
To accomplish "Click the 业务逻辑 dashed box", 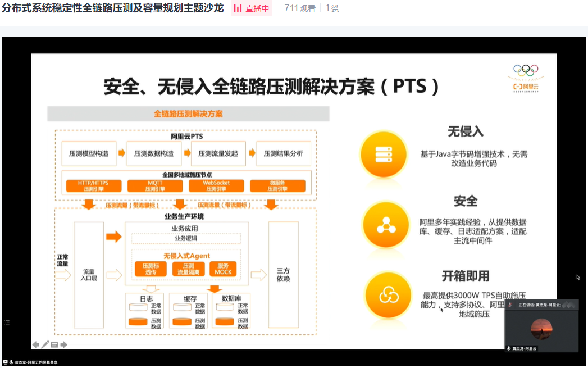I will pos(186,238).
